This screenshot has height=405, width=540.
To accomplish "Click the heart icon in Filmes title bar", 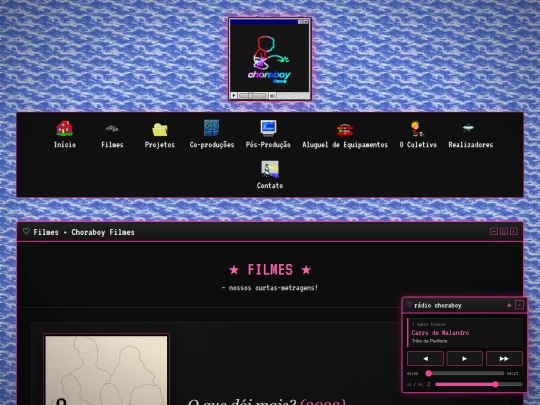I will click(x=26, y=231).
